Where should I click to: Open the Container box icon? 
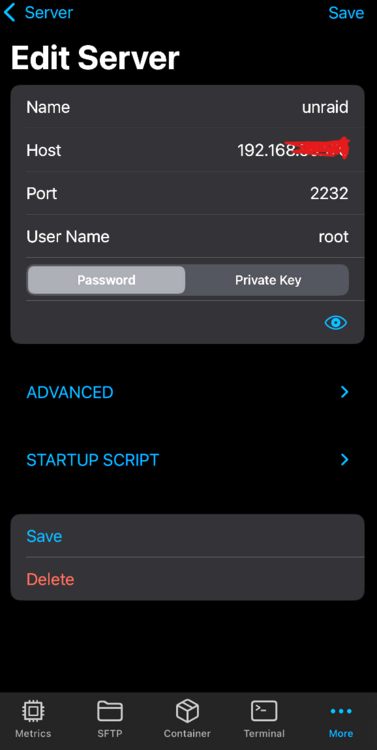click(188, 711)
